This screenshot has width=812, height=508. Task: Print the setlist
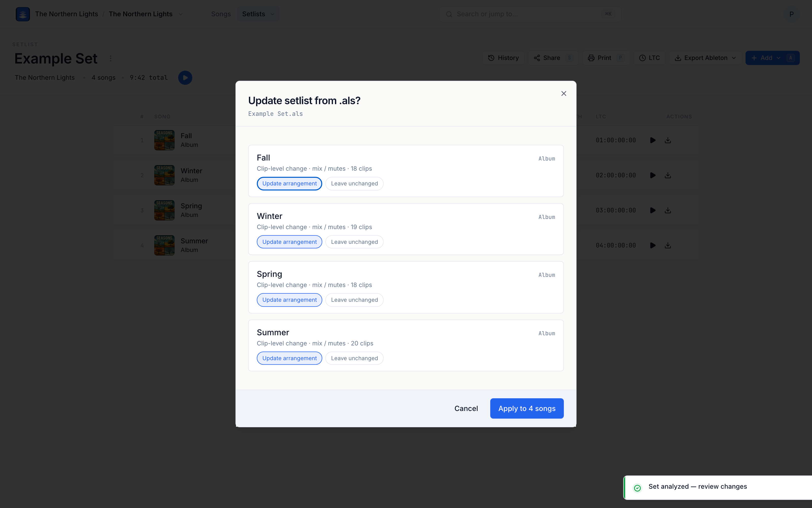tap(606, 58)
